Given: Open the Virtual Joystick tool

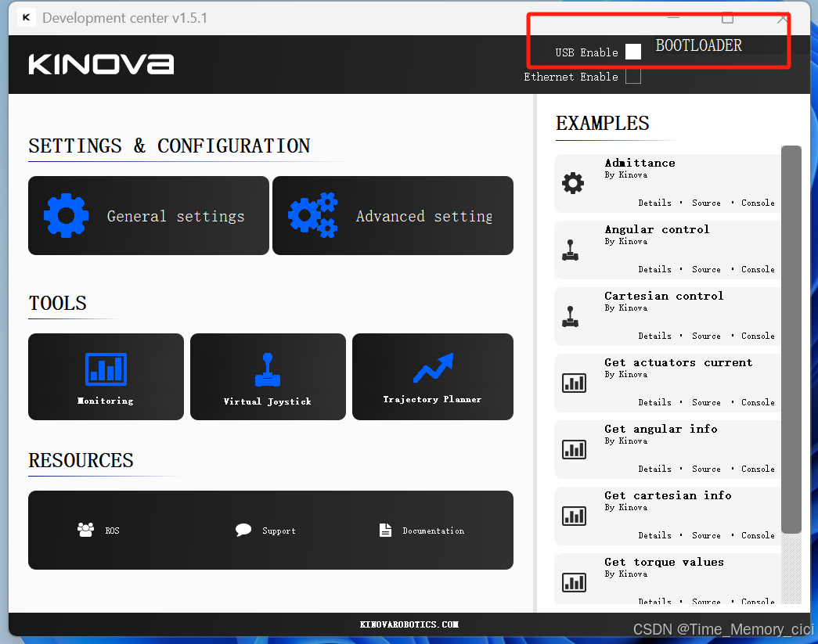Looking at the screenshot, I should (x=268, y=376).
